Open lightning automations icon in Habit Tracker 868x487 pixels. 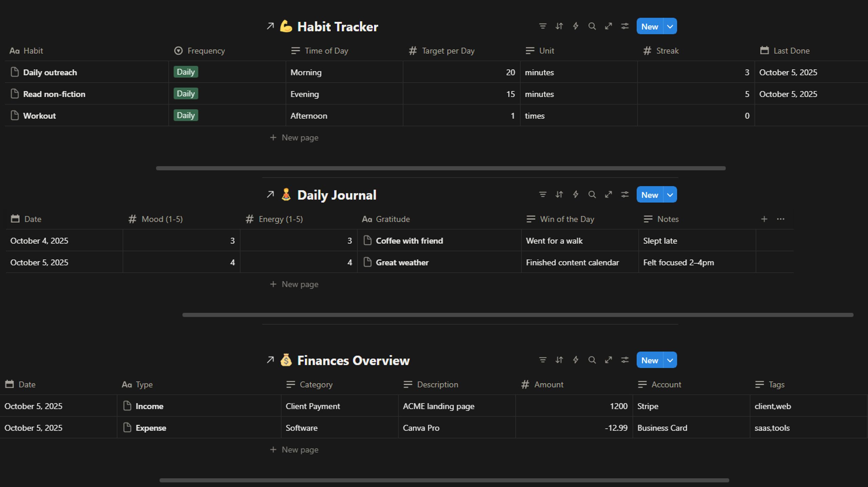(x=575, y=26)
